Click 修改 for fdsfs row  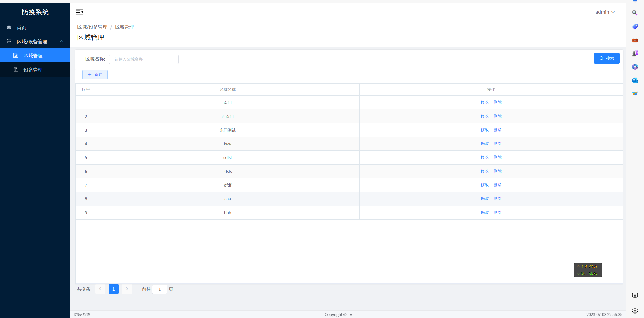coord(485,171)
